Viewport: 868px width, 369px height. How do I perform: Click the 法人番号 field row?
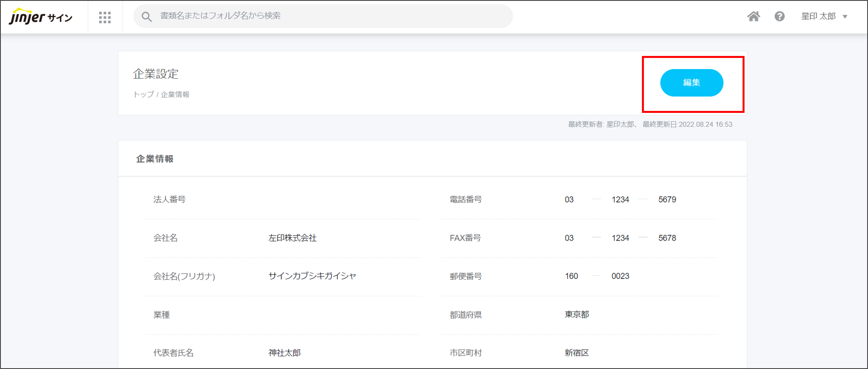[x=169, y=200]
